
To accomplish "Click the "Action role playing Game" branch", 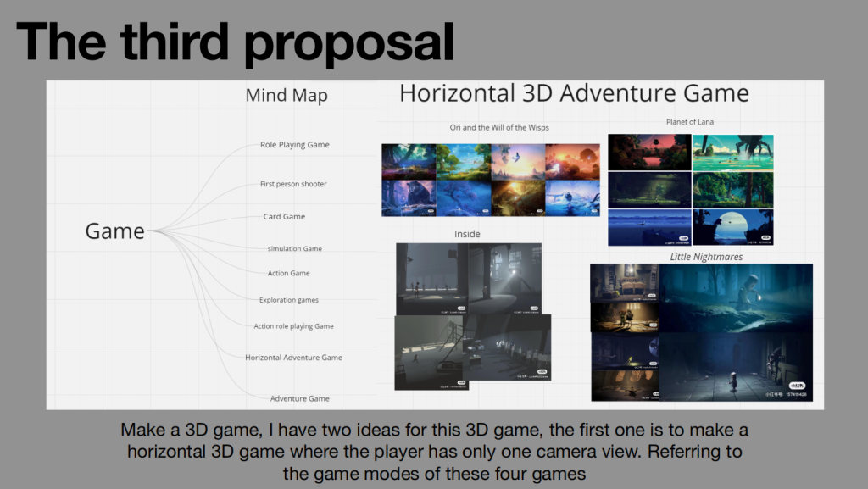I will coord(293,326).
